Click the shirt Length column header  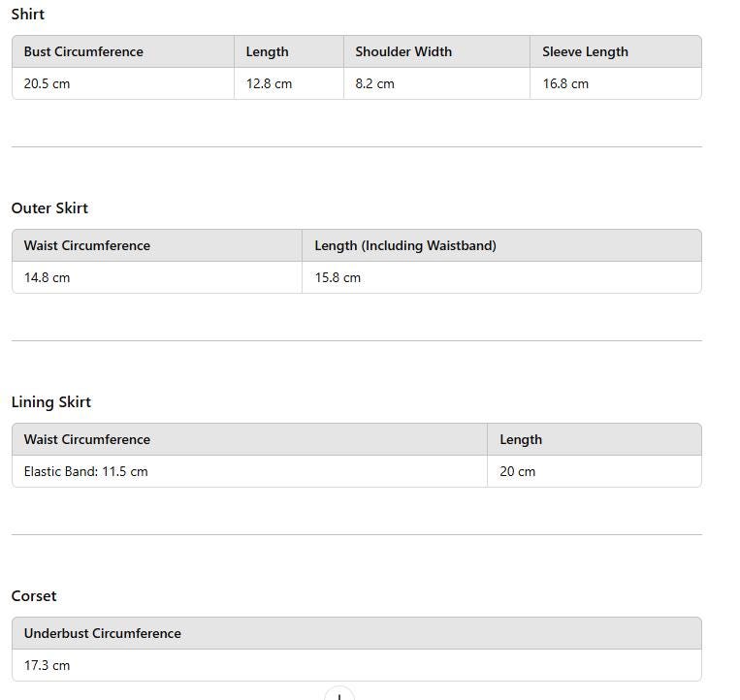point(267,52)
